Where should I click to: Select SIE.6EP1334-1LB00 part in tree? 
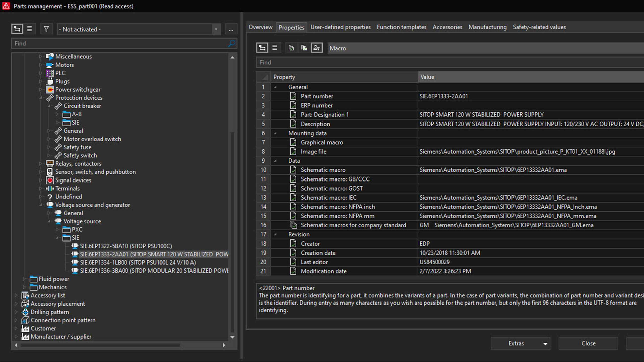click(x=138, y=263)
